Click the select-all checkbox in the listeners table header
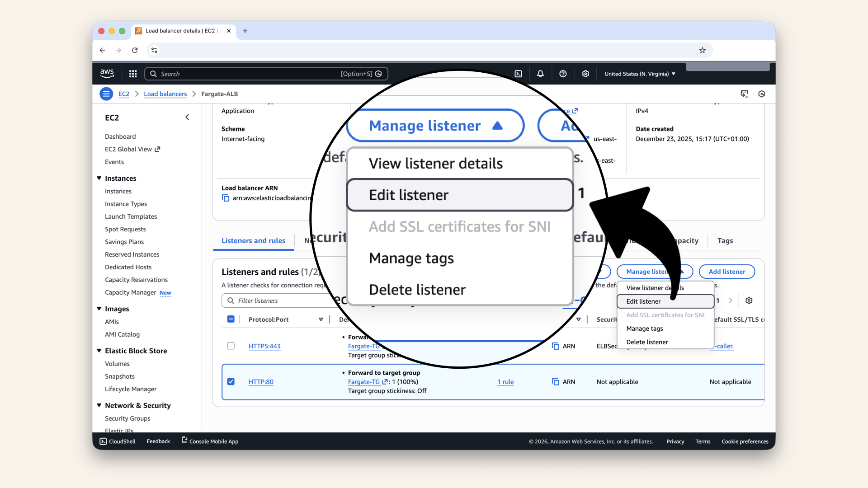The height and width of the screenshot is (488, 868). 231,319
